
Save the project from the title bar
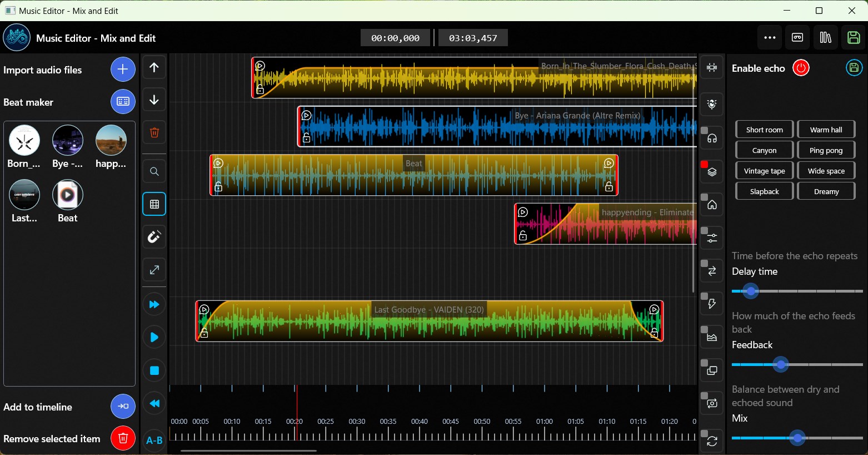[854, 37]
